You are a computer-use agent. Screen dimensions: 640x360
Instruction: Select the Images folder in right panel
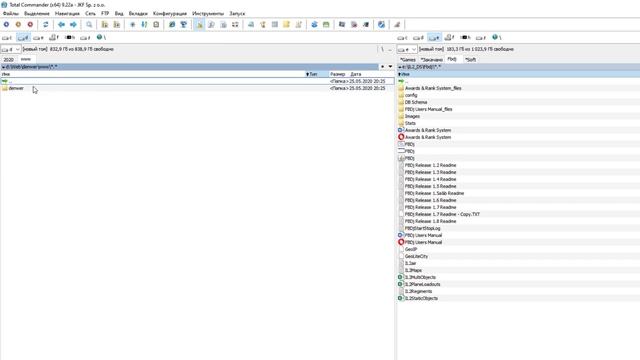click(x=412, y=116)
